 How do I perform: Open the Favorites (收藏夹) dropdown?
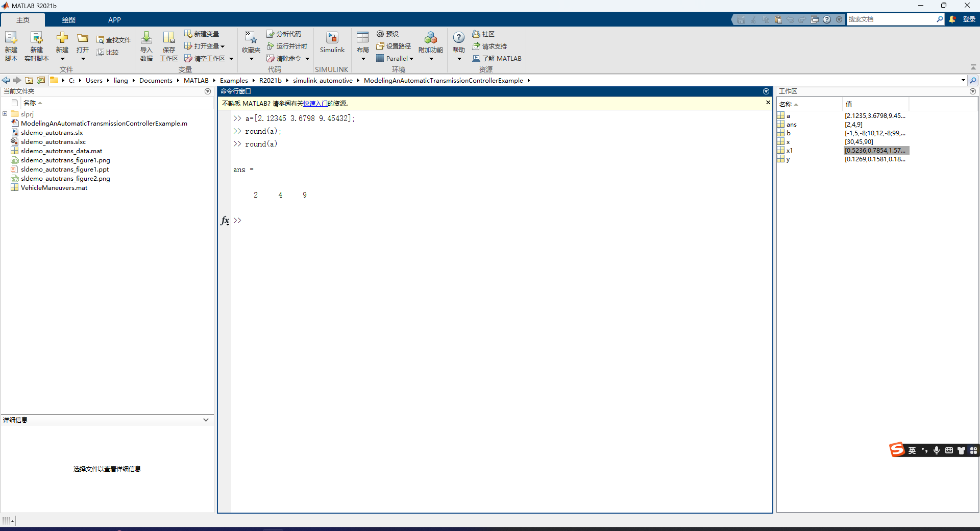pos(251,59)
